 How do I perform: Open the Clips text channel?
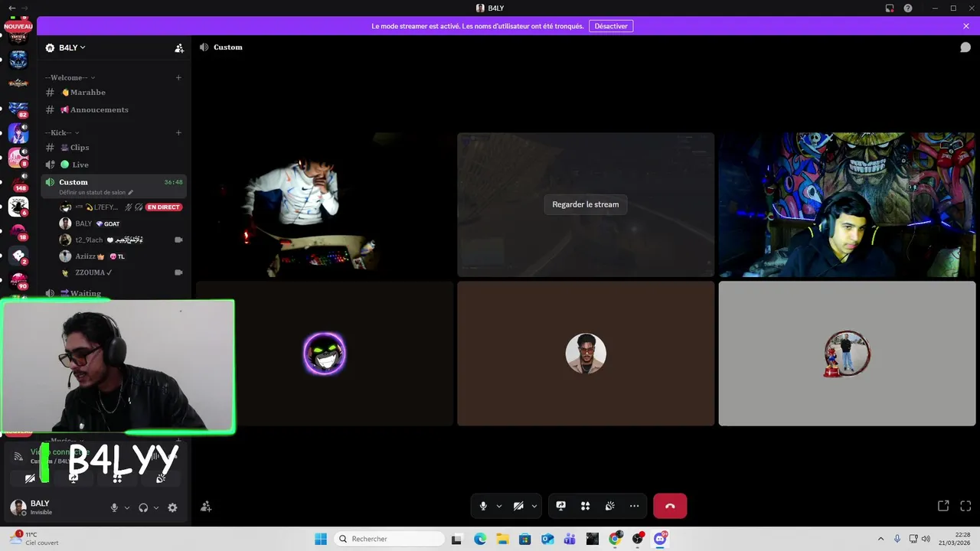[113, 147]
